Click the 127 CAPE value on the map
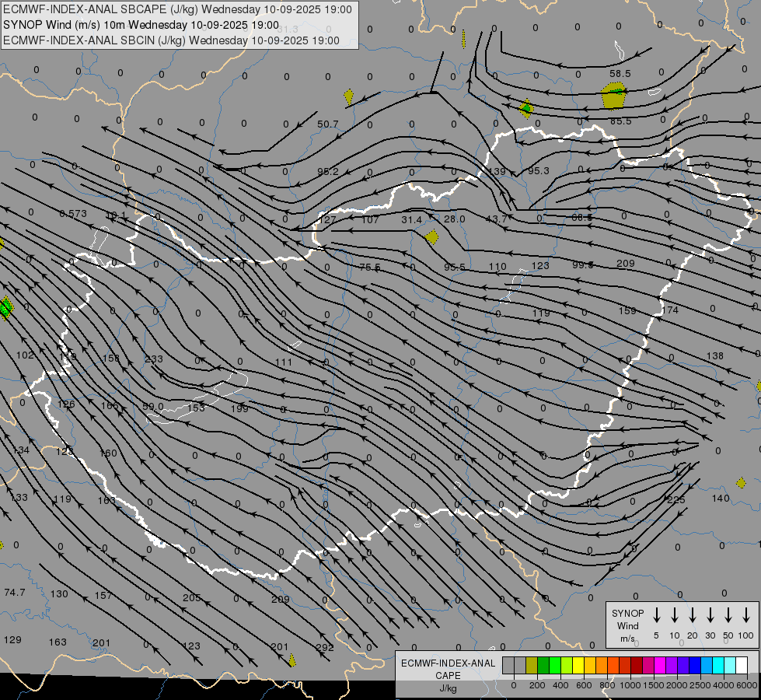 point(328,219)
